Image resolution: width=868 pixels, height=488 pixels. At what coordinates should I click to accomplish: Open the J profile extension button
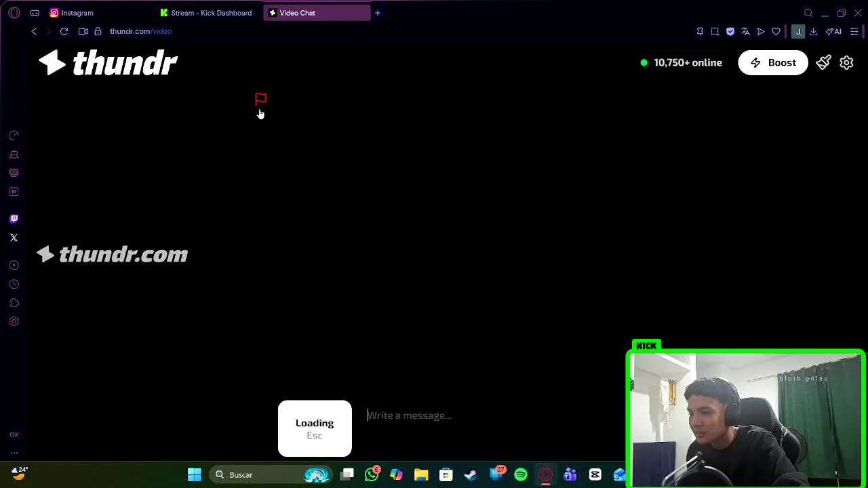798,31
